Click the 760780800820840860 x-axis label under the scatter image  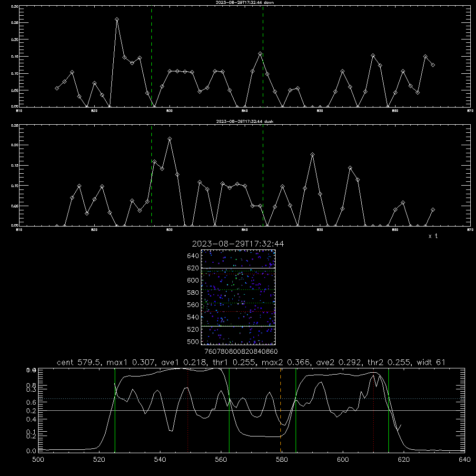(241, 352)
